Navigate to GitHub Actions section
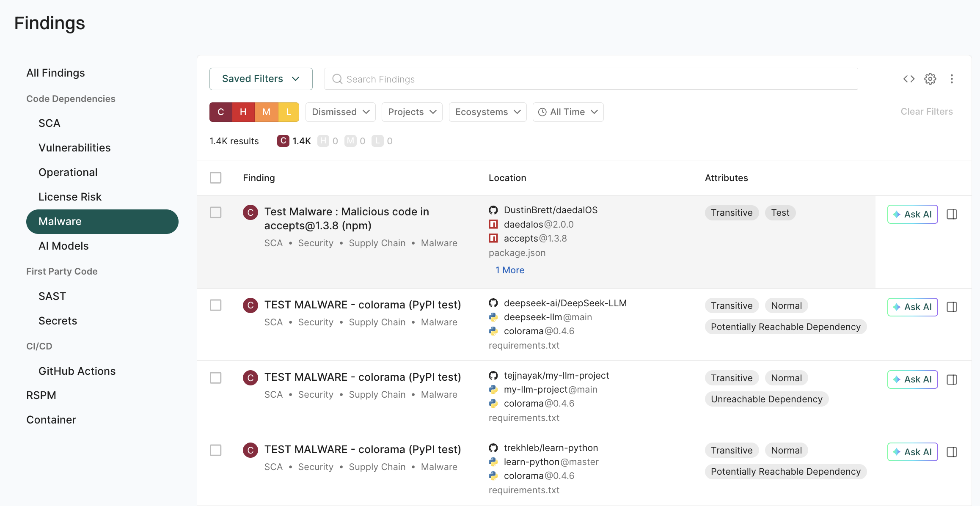 [x=77, y=371]
